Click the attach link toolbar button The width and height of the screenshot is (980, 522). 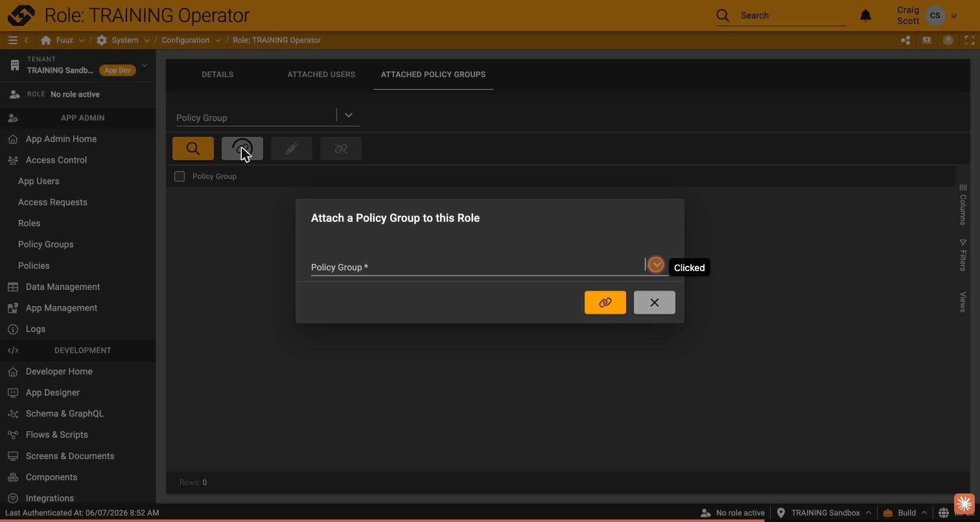click(x=242, y=148)
